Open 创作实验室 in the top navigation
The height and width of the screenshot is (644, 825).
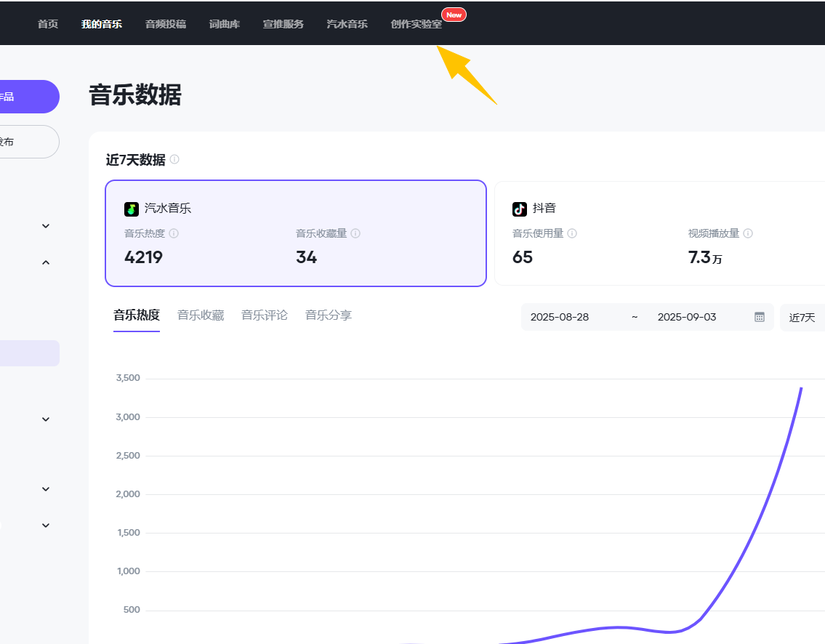point(416,24)
